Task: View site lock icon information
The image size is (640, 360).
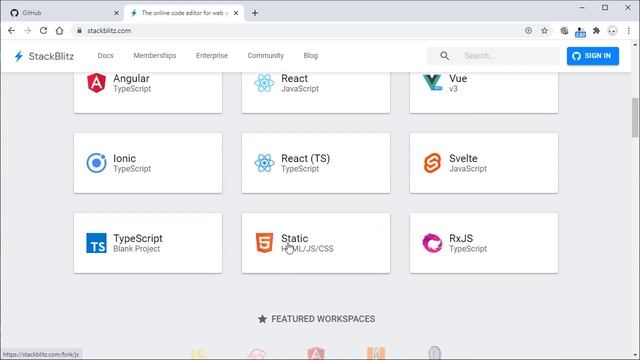Action: click(80, 31)
